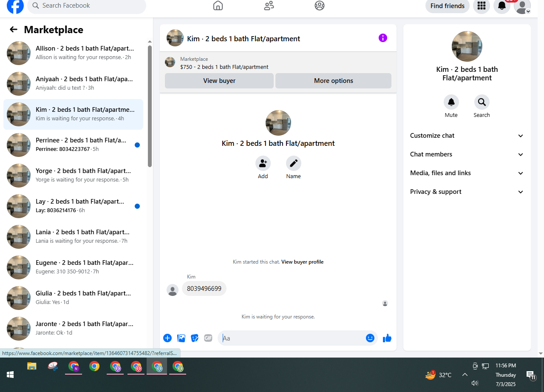The image size is (544, 392).
Task: Open the Friends icon in top navigation
Action: (269, 6)
